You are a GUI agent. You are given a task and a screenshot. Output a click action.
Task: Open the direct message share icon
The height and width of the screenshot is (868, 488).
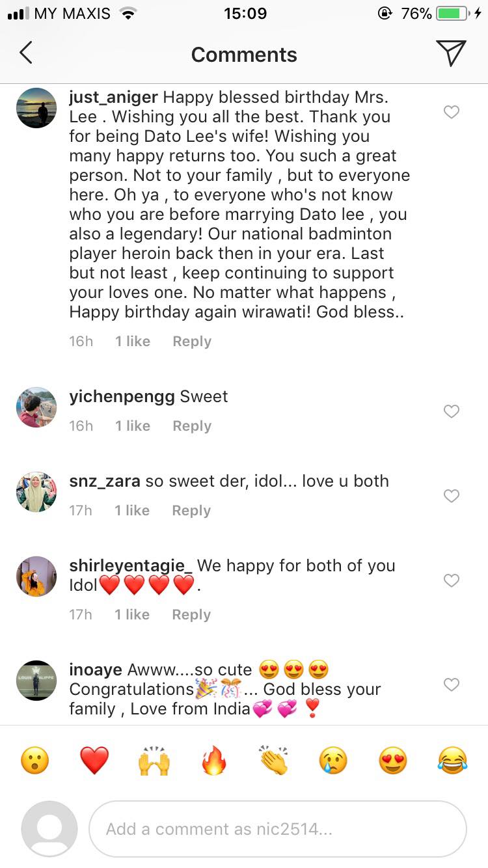click(452, 54)
